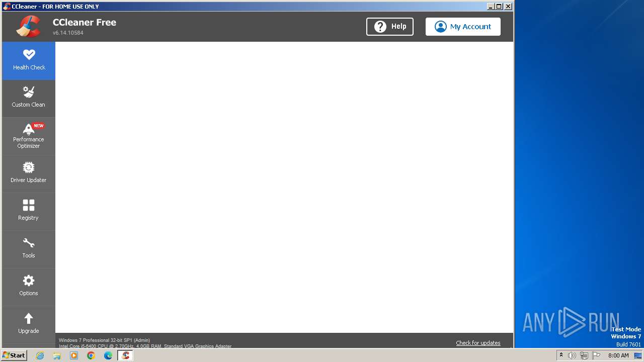Click the volume speaker tray icon
The height and width of the screenshot is (362, 644).
click(572, 355)
